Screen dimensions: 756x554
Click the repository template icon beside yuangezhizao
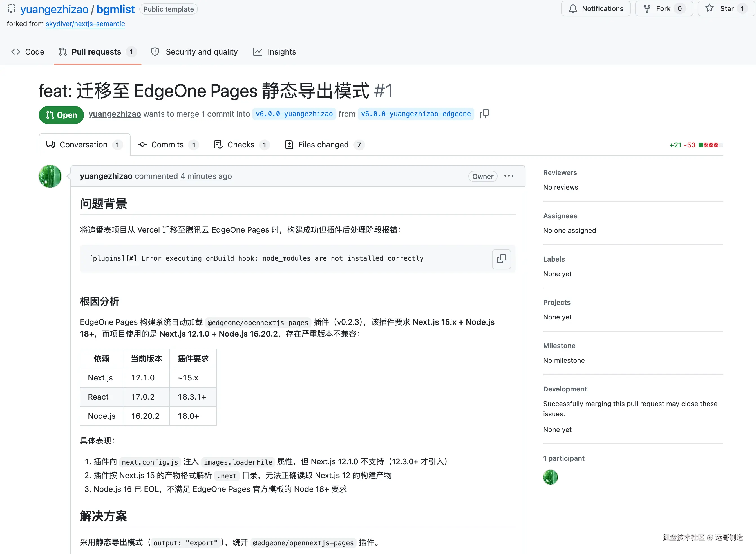(12, 9)
